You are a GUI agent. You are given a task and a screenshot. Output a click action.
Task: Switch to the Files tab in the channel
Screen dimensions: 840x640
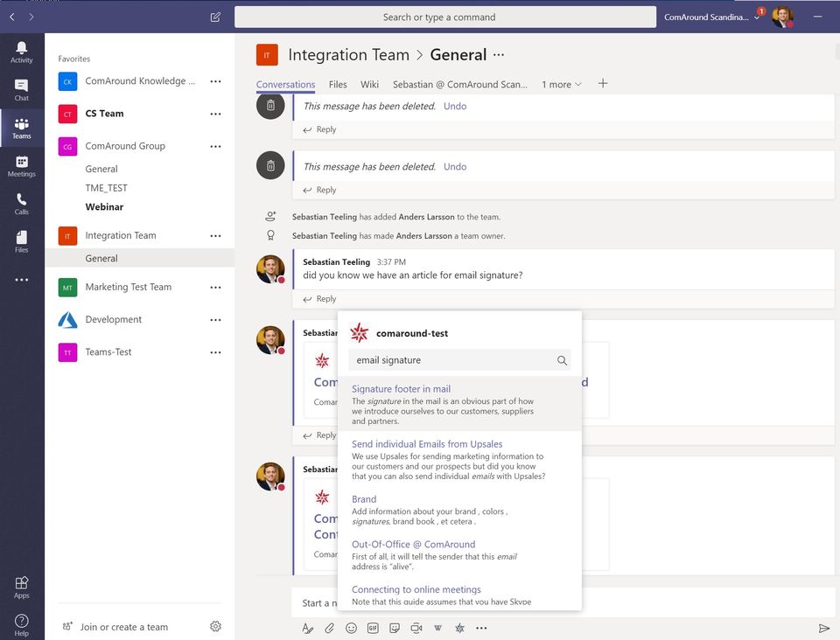(338, 84)
